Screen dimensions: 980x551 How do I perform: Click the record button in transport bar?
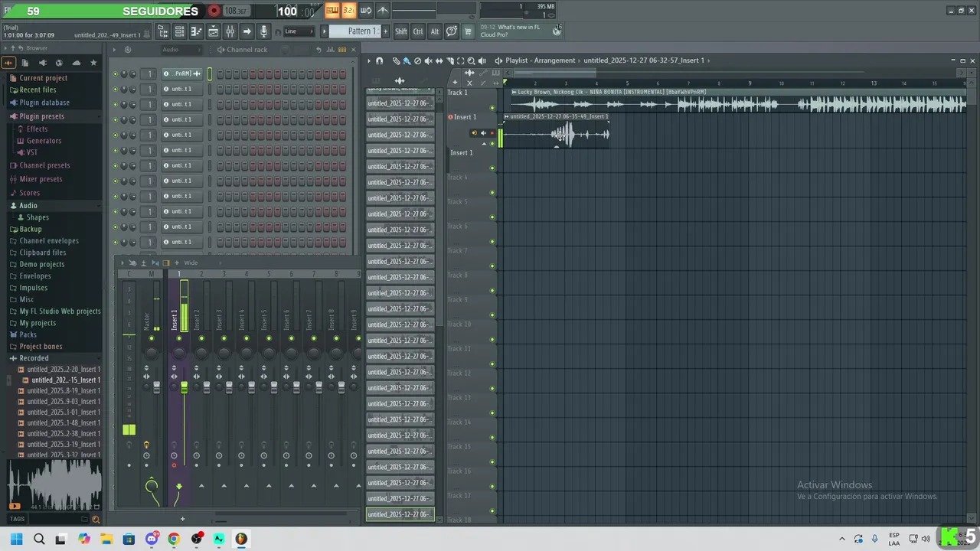pyautogui.click(x=214, y=11)
